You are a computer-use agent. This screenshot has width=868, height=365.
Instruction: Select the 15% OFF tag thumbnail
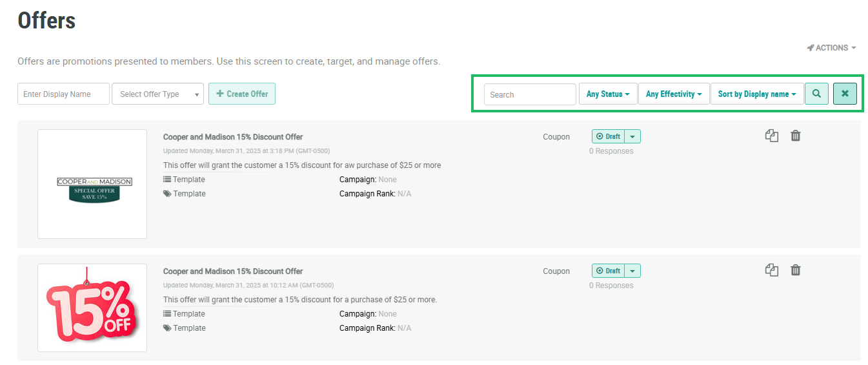(x=92, y=308)
